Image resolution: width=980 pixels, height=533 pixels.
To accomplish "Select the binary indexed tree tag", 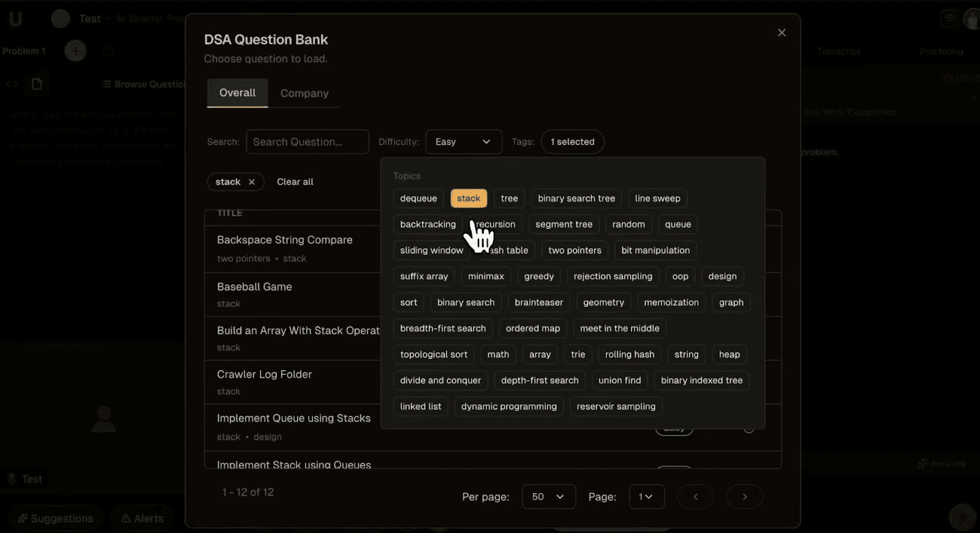I will [701, 380].
